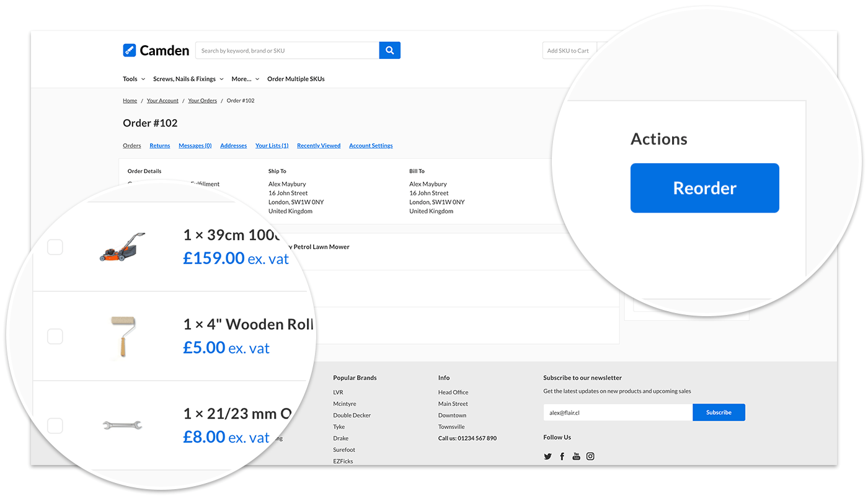Open the Facebook follow icon
This screenshot has width=868, height=496.
tap(562, 456)
